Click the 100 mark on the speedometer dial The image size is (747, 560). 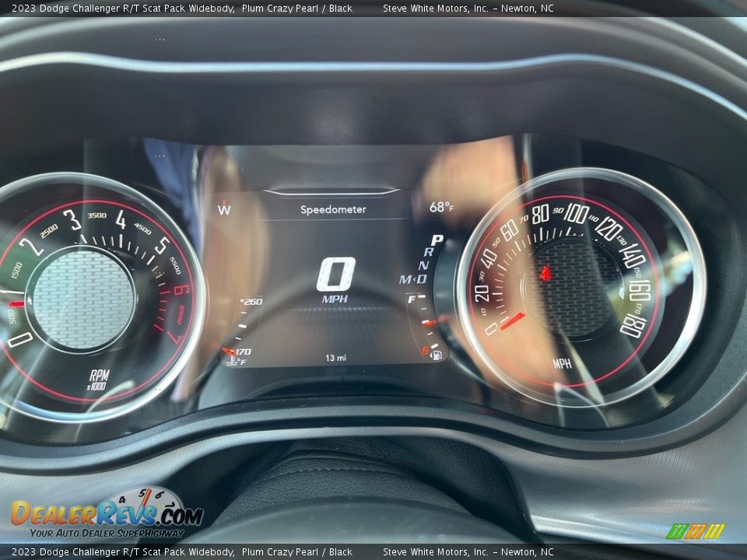point(577,213)
